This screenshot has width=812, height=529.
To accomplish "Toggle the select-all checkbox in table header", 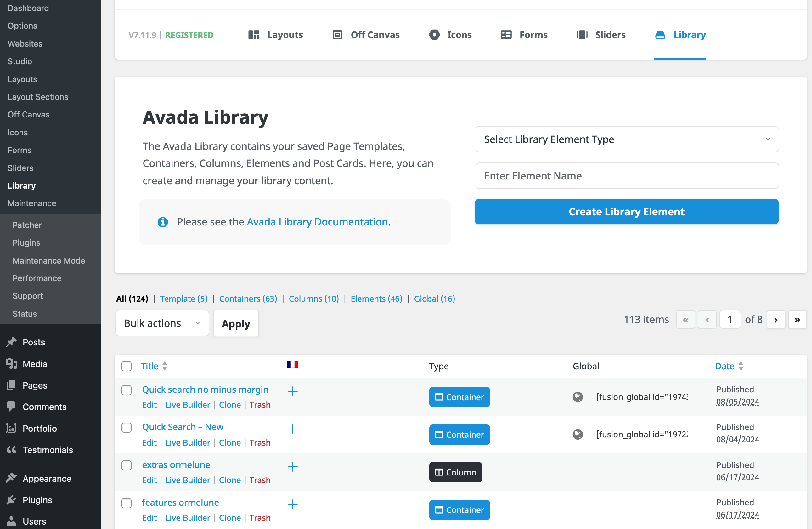I will [127, 366].
